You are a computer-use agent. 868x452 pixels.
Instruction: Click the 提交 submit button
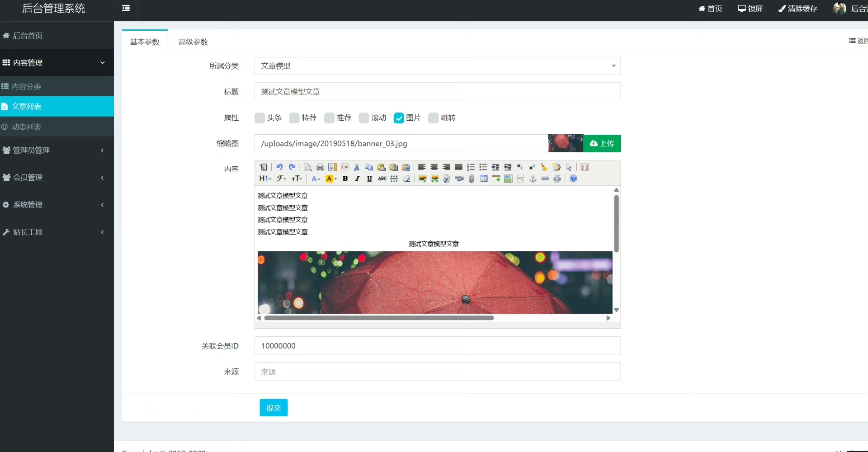(x=274, y=408)
